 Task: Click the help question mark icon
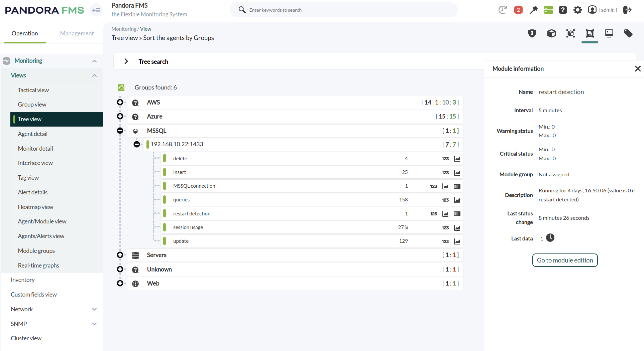pyautogui.click(x=563, y=10)
